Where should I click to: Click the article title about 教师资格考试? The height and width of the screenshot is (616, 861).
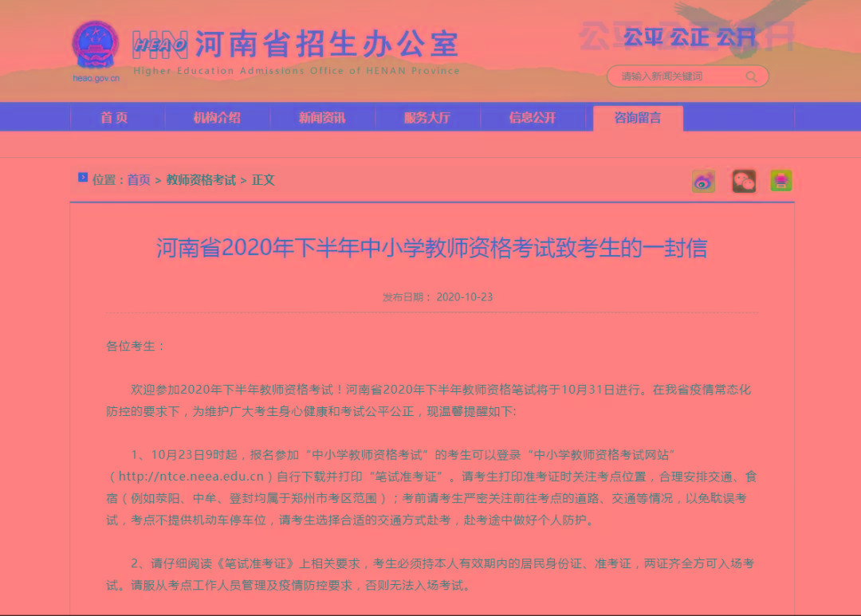tap(431, 249)
